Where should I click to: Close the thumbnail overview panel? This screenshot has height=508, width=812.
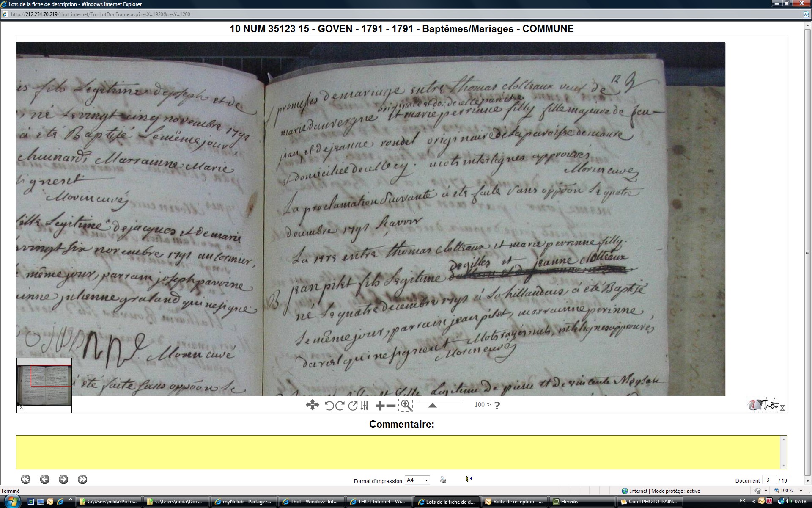point(21,408)
